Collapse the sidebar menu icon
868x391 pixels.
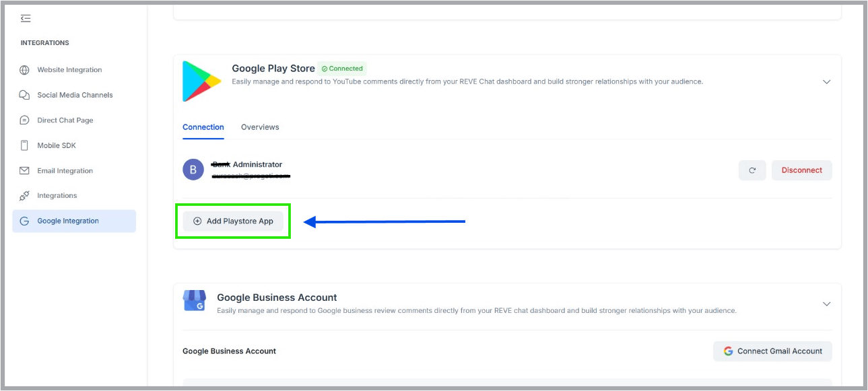point(26,18)
